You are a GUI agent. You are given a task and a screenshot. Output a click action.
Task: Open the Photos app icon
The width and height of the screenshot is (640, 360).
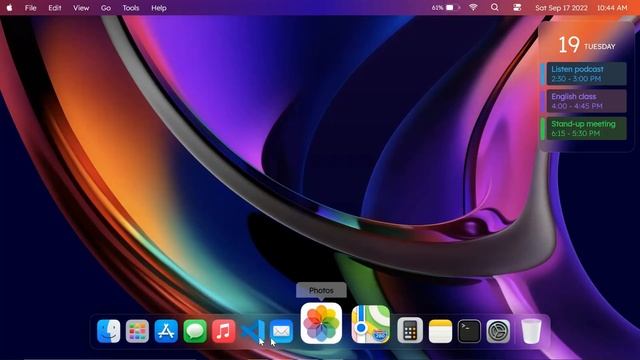coord(321,323)
